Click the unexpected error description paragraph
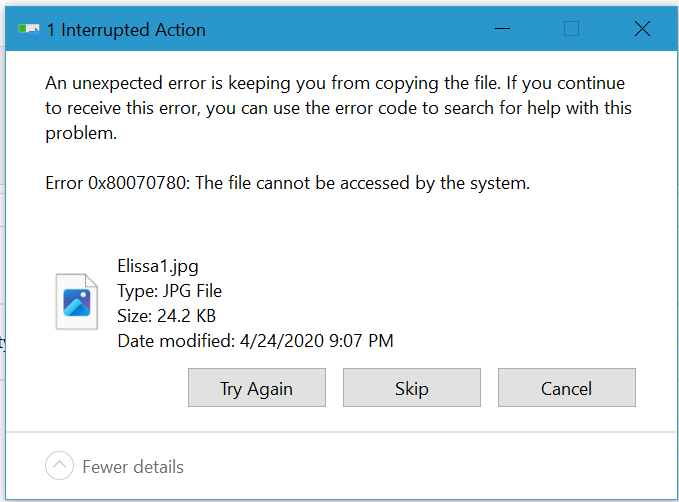 [x=340, y=108]
